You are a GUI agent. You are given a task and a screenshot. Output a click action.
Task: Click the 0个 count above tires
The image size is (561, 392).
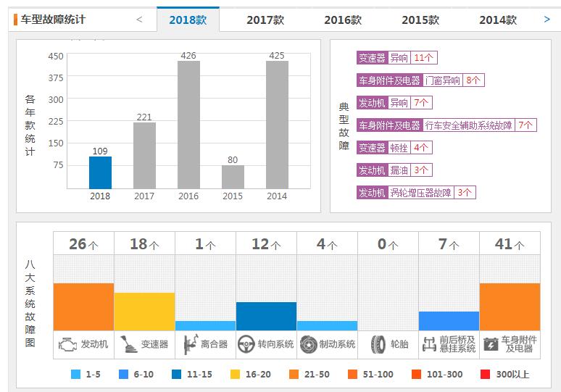pyautogui.click(x=388, y=244)
